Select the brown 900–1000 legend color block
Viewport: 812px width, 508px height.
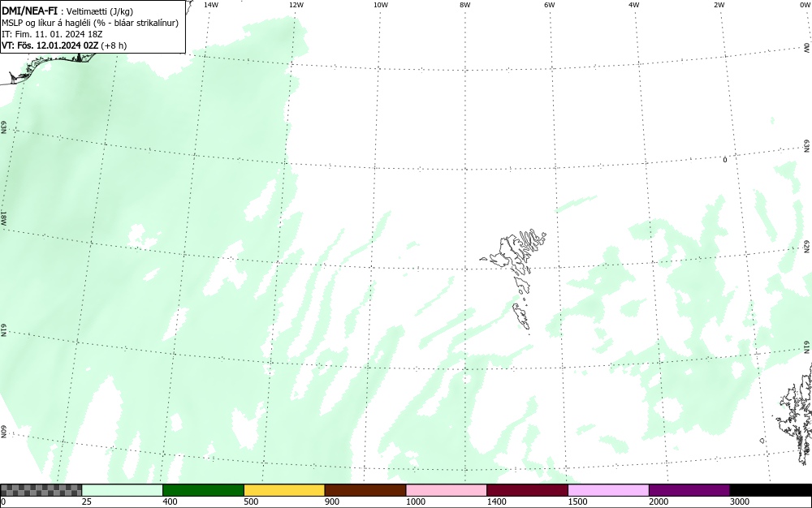[365, 490]
